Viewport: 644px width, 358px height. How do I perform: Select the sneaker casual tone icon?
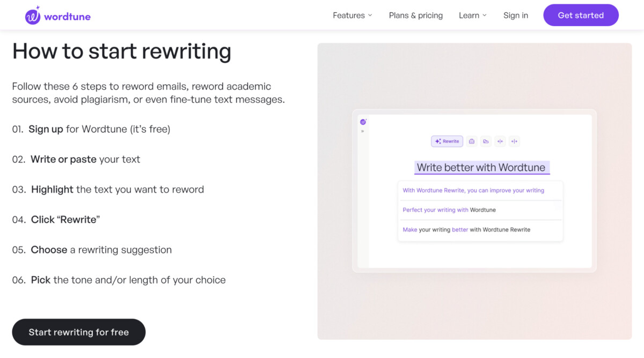(486, 141)
